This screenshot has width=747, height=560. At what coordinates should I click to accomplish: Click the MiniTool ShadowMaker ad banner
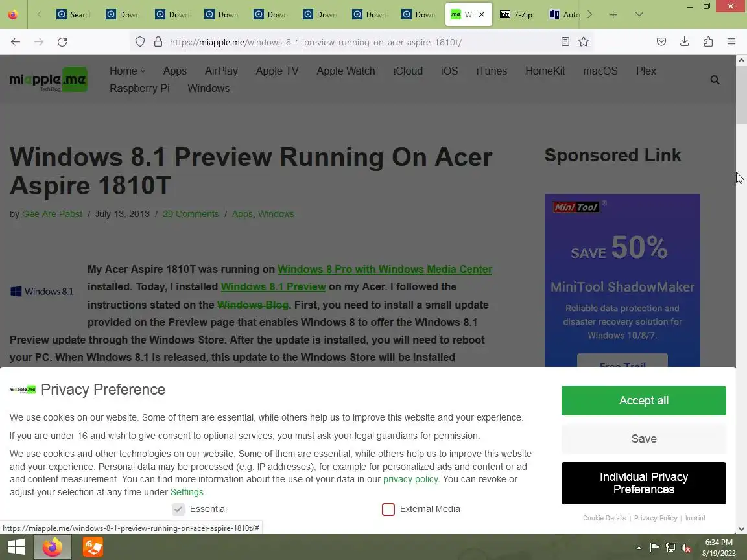point(622,280)
